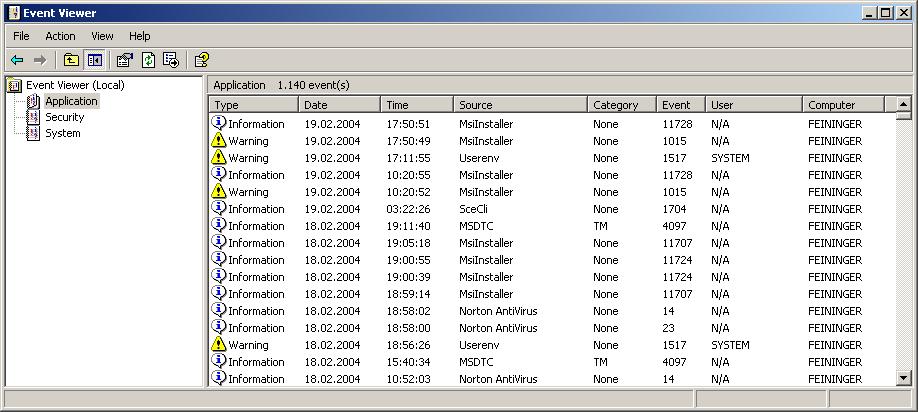Click the Warning icon of the 18:56:26 Userenv event

(x=218, y=344)
